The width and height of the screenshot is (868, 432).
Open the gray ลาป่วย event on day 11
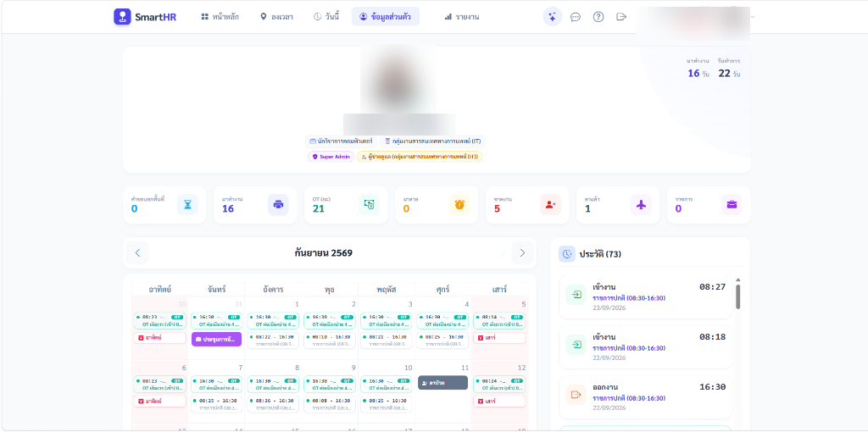pos(442,383)
